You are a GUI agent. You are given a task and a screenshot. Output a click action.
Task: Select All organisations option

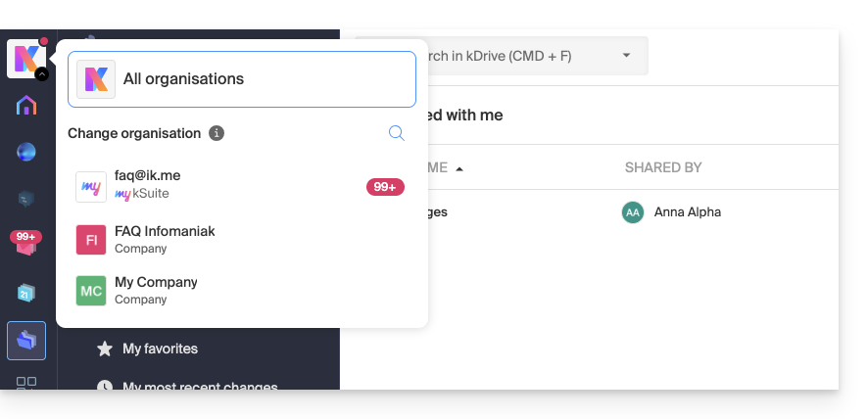click(x=242, y=79)
